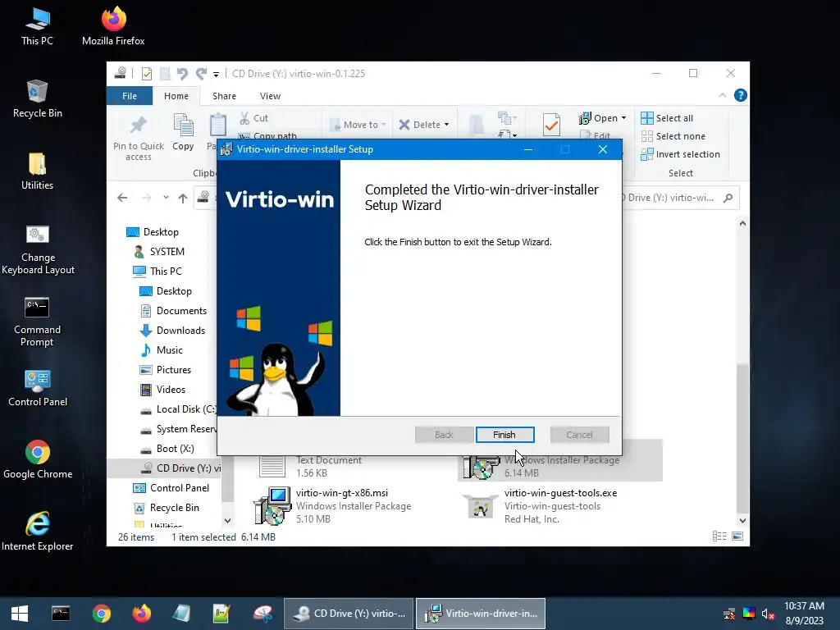
Task: Click Pin to Quick access in ribbon
Action: pos(138,138)
